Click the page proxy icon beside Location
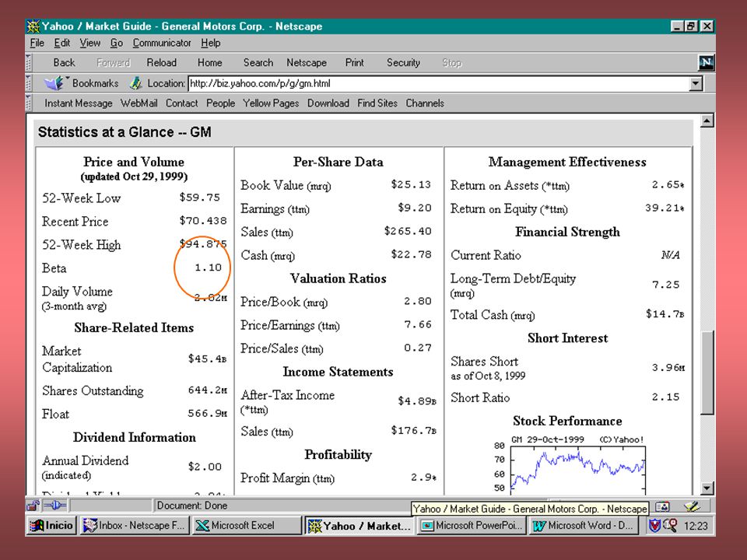This screenshot has height=560, width=747. tap(135, 83)
